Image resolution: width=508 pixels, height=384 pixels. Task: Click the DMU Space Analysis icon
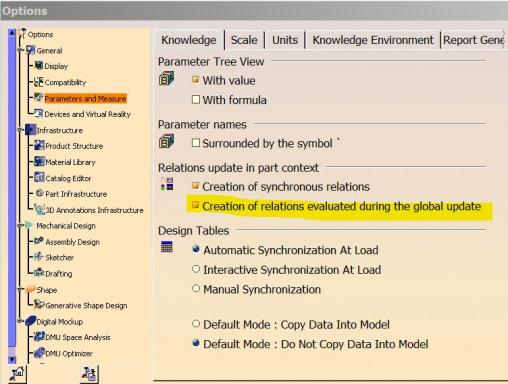click(39, 336)
